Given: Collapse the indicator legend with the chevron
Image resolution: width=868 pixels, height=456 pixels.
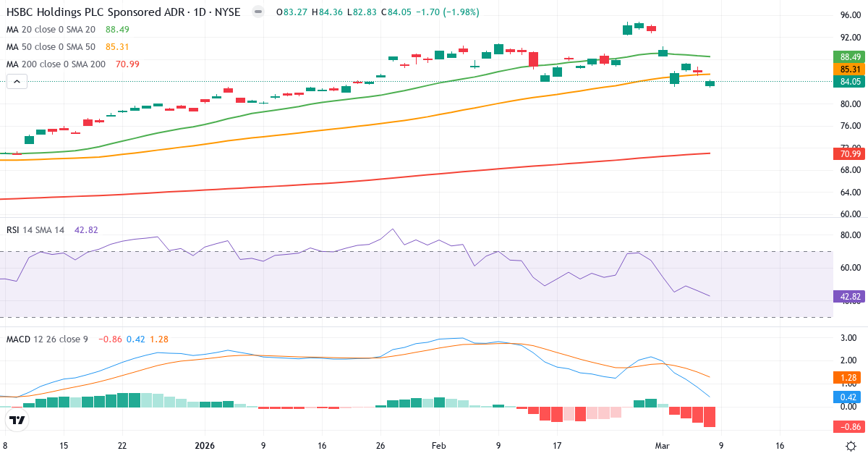Looking at the screenshot, I should [x=16, y=81].
